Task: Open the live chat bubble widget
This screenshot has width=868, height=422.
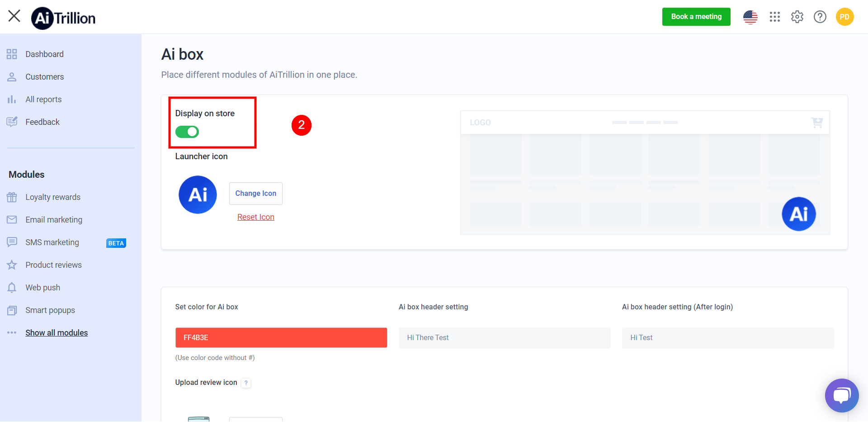Action: click(x=842, y=395)
